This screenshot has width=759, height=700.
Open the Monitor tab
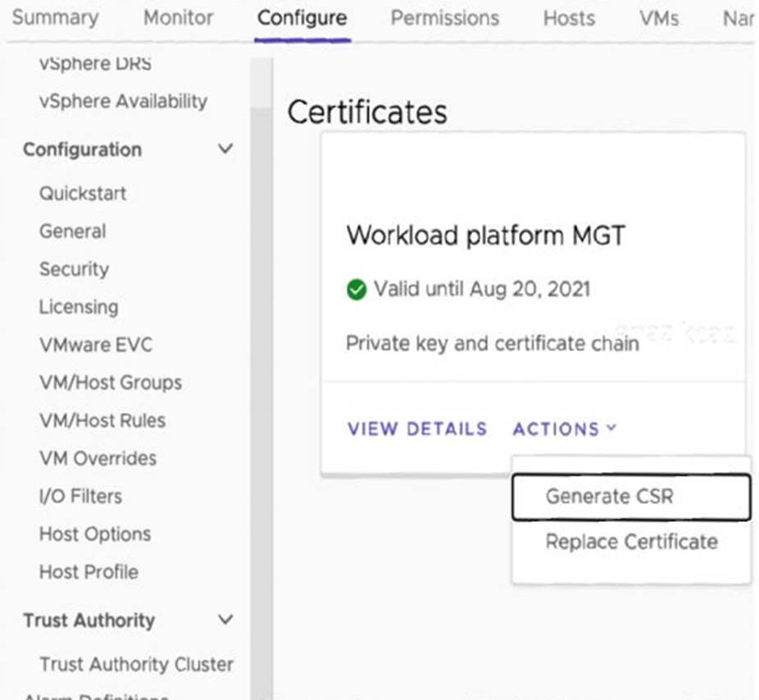tap(178, 18)
